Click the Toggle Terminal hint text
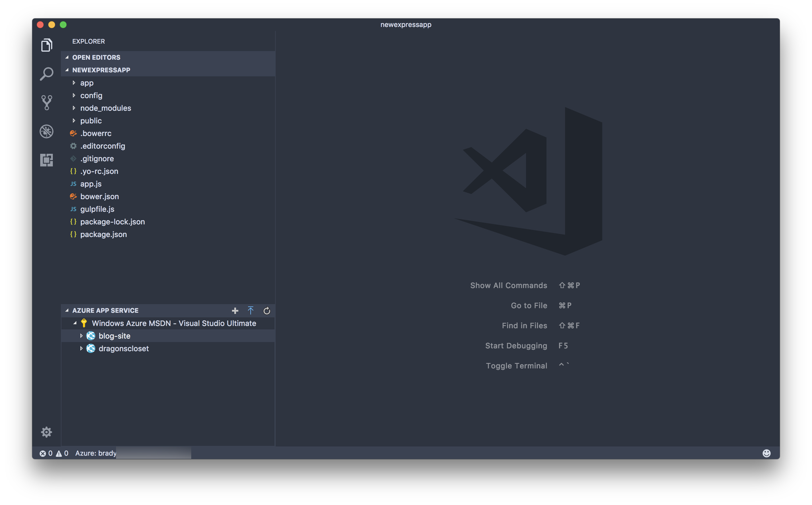812x505 pixels. [516, 366]
